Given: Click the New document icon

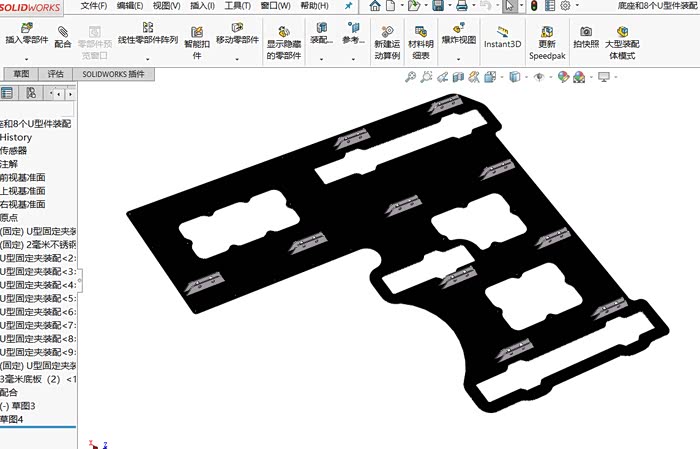Looking at the screenshot, I should (391, 5).
